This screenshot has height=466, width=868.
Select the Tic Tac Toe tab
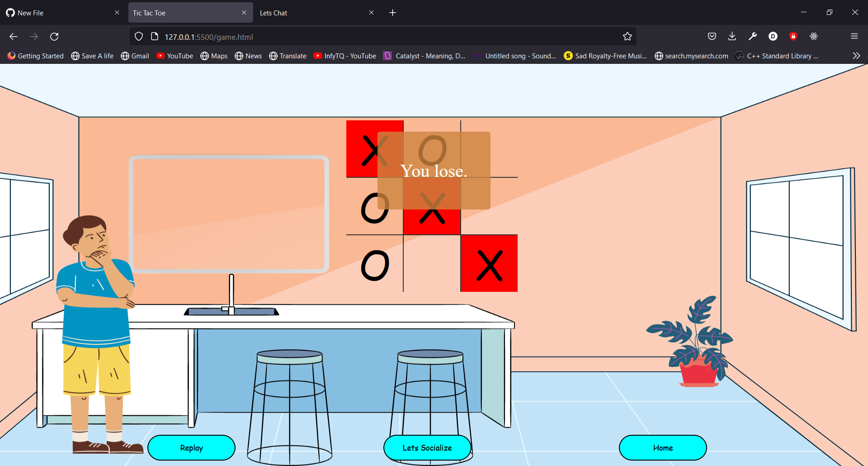pyautogui.click(x=190, y=13)
